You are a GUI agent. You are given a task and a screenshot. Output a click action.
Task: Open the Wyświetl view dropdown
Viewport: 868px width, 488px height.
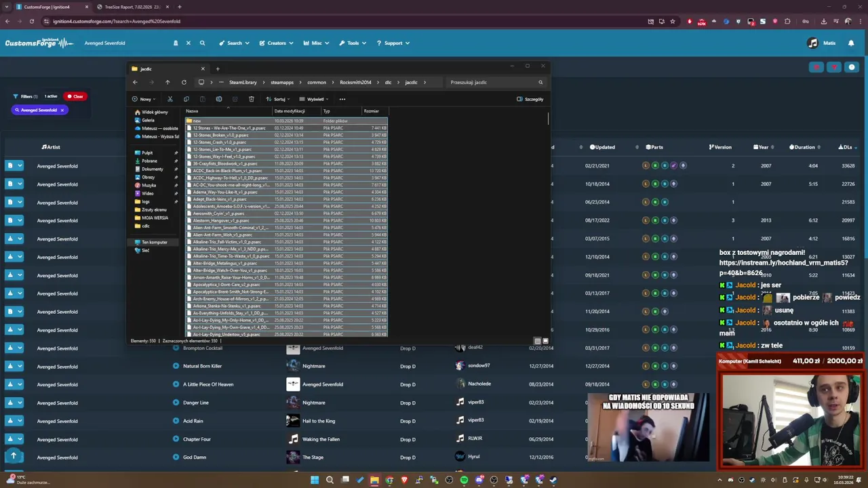315,99
